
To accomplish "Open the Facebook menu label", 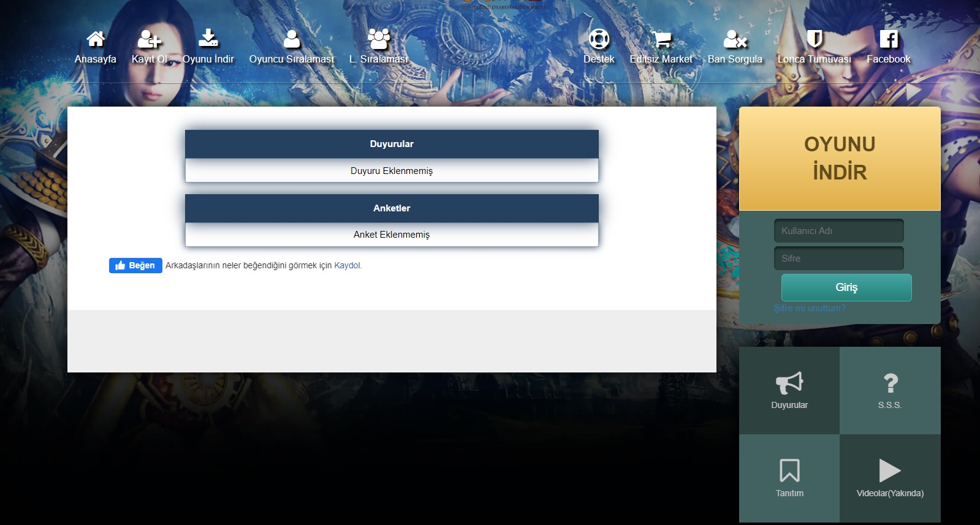I will 889,59.
